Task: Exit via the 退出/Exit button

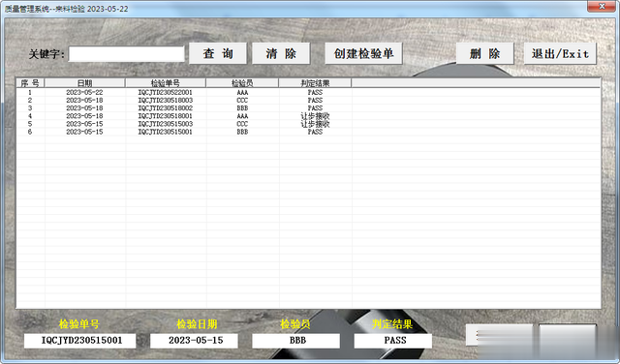Action: click(560, 54)
